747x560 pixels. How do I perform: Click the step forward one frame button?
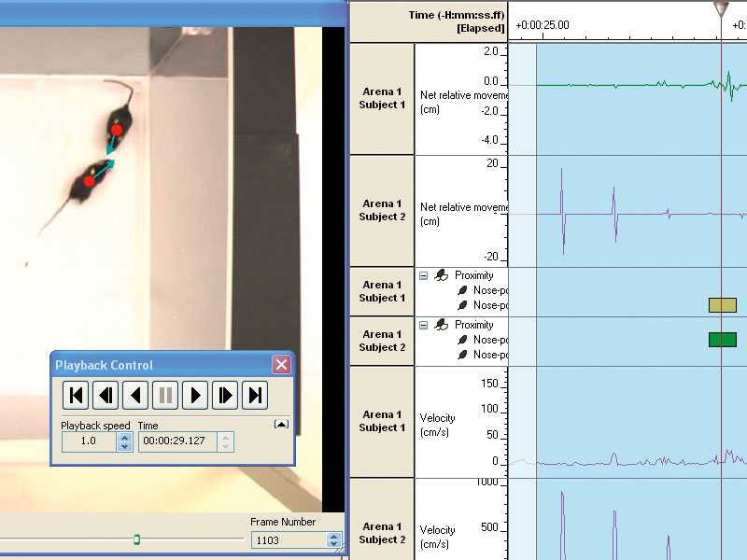tap(224, 395)
